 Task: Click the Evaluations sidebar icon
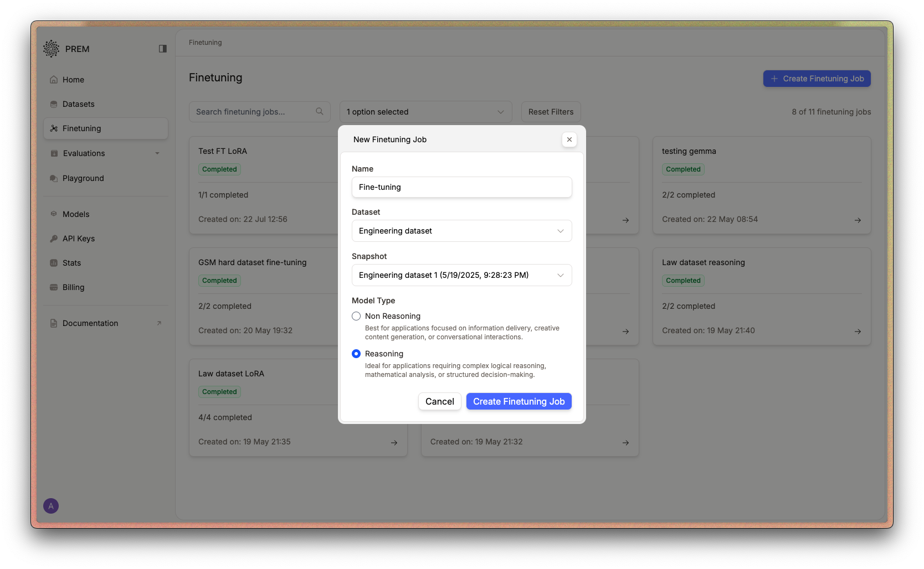(x=54, y=153)
